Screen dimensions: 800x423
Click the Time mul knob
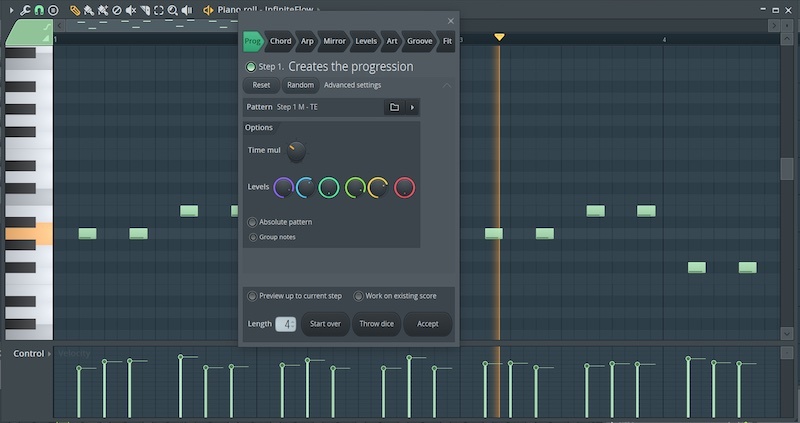point(296,151)
